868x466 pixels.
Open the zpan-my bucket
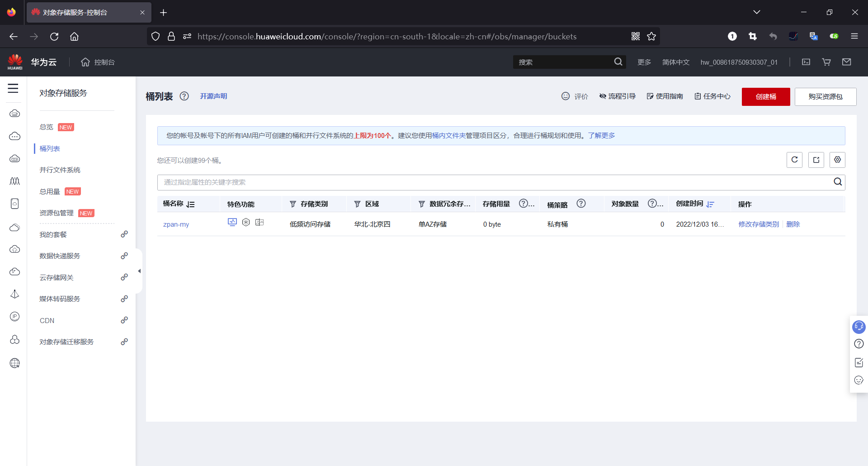pos(176,224)
